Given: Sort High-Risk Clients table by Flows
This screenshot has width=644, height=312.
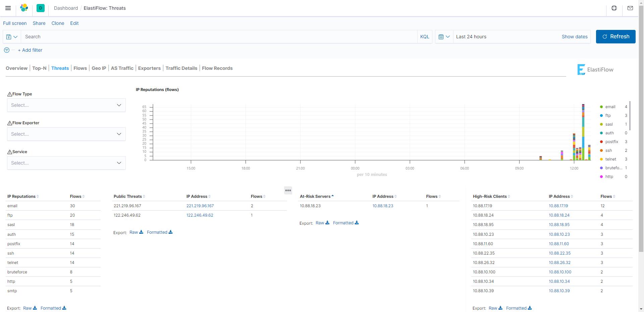Looking at the screenshot, I should pyautogui.click(x=608, y=196).
